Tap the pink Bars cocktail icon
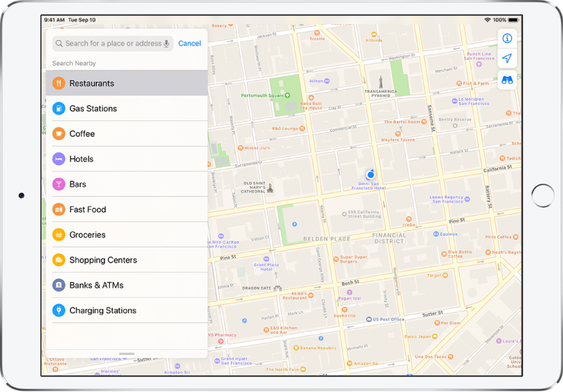 [59, 185]
